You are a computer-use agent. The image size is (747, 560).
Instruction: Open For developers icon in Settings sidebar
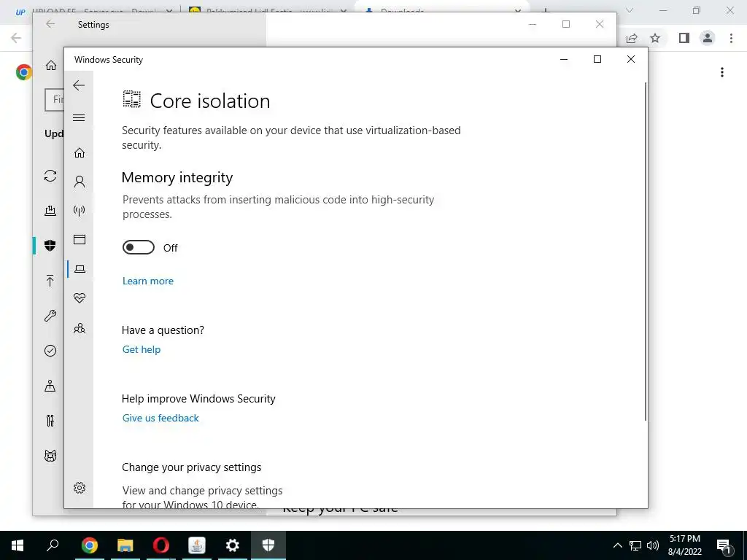click(x=50, y=421)
